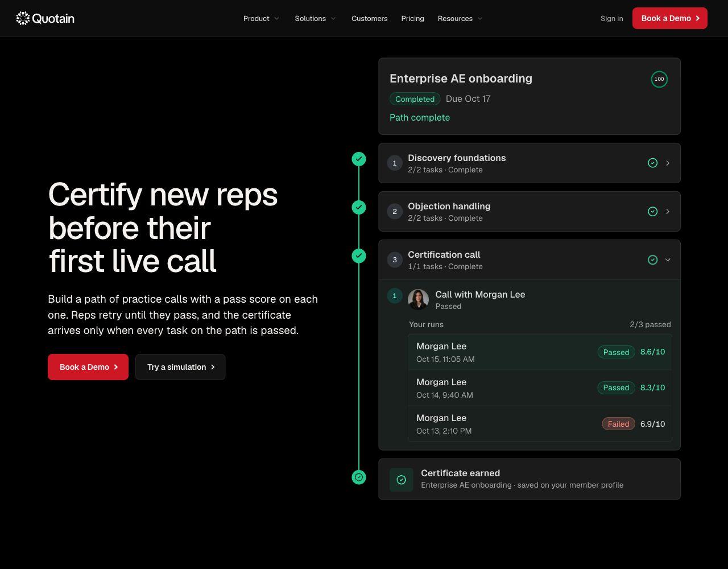728x569 pixels.
Task: Click the Call with Morgan Lee title
Action: point(480,295)
